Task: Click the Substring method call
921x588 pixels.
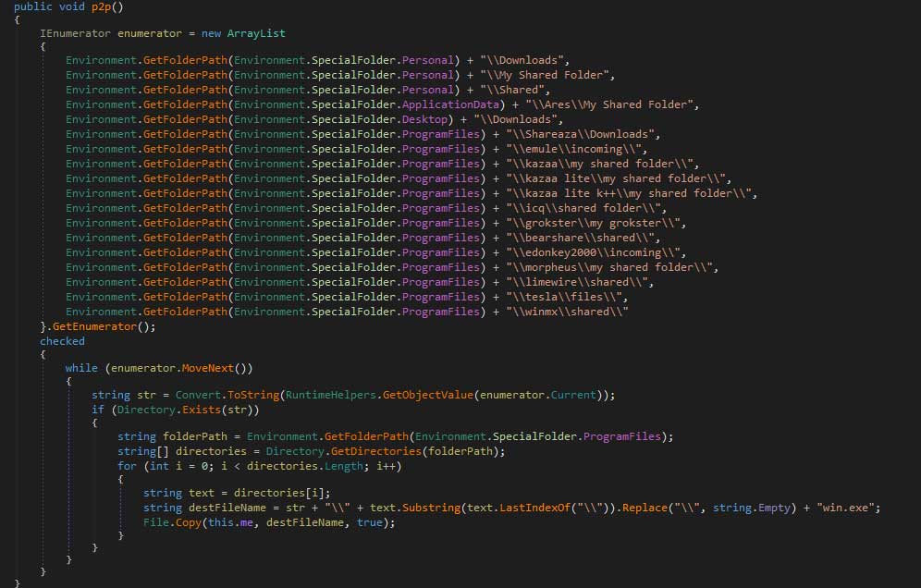Action: tap(432, 508)
